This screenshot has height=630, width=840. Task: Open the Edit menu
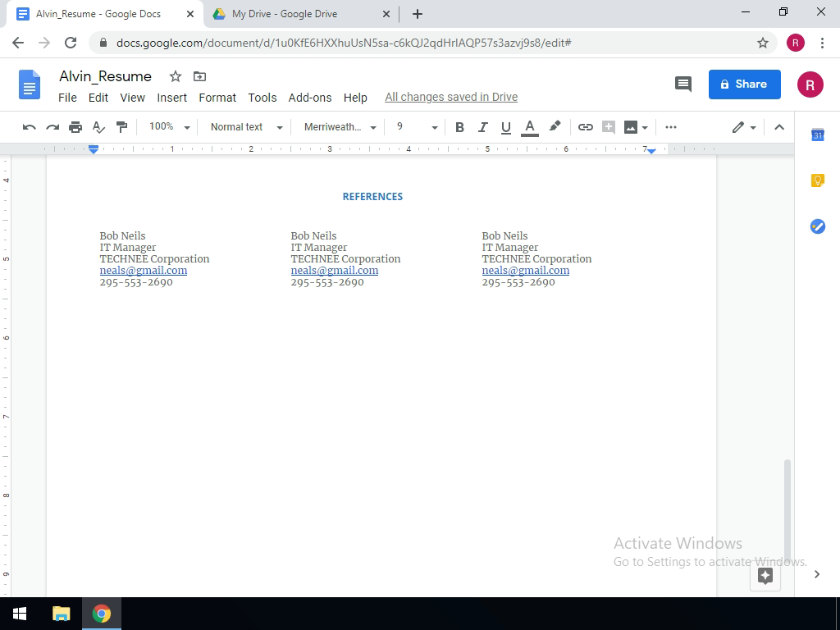tap(98, 98)
